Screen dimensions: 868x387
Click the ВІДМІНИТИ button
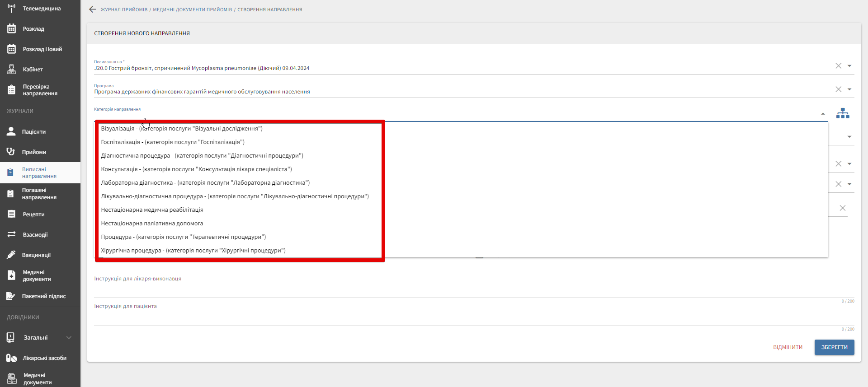(x=788, y=347)
